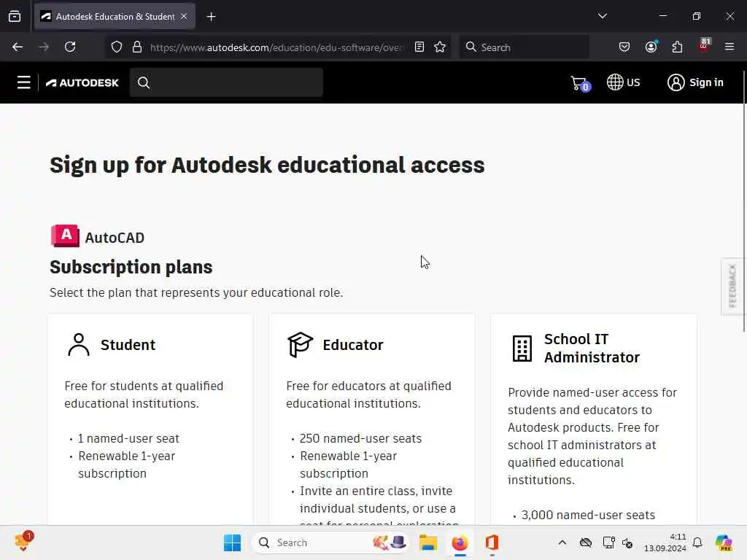Bookmark this page with the star
This screenshot has height=560, width=747.
pyautogui.click(x=440, y=47)
